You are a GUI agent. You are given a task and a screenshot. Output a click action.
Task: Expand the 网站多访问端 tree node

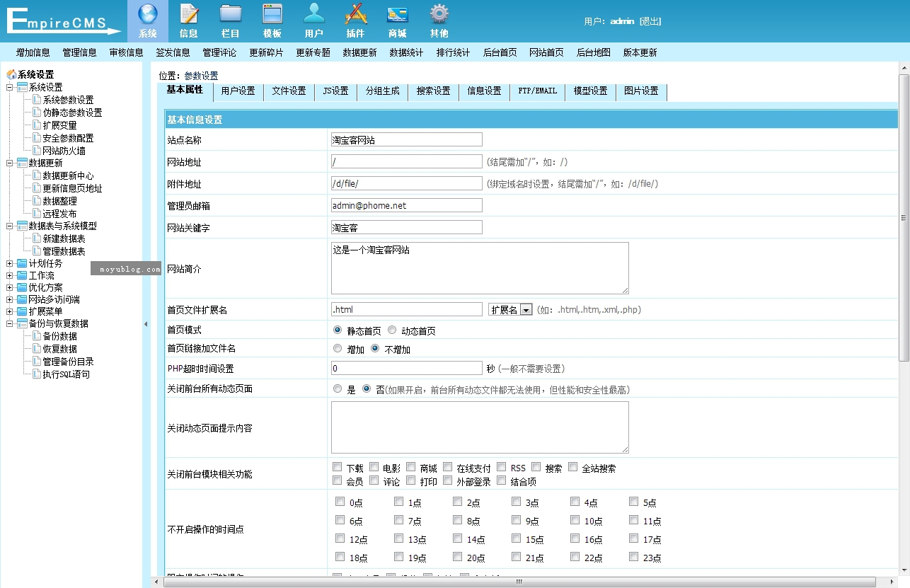pyautogui.click(x=10, y=299)
